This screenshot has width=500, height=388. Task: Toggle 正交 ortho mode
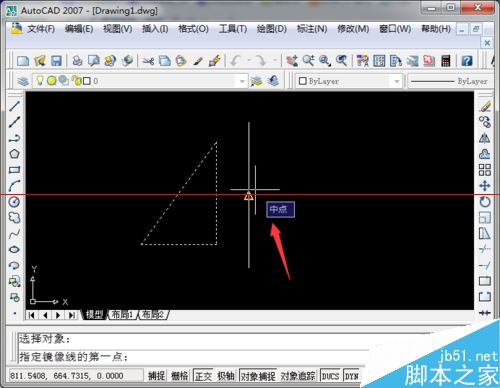click(x=203, y=376)
